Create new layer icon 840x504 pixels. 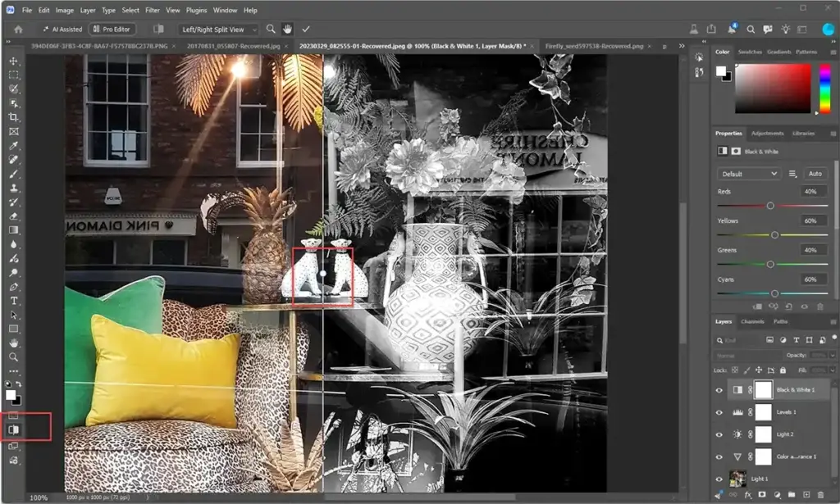[806, 495]
